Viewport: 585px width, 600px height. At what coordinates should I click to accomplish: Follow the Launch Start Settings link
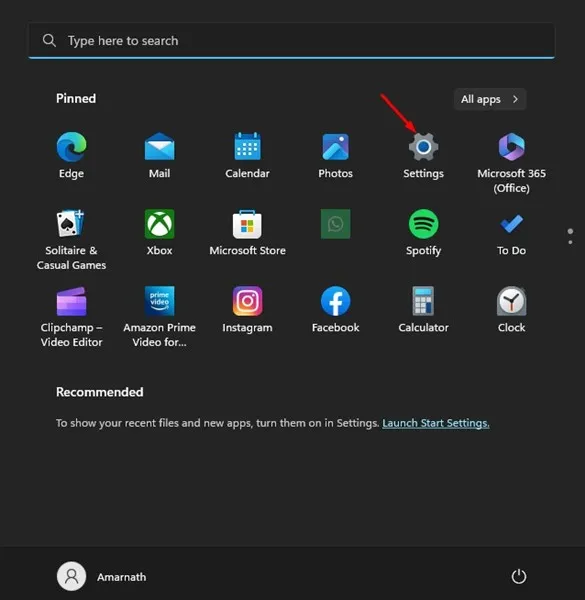436,423
